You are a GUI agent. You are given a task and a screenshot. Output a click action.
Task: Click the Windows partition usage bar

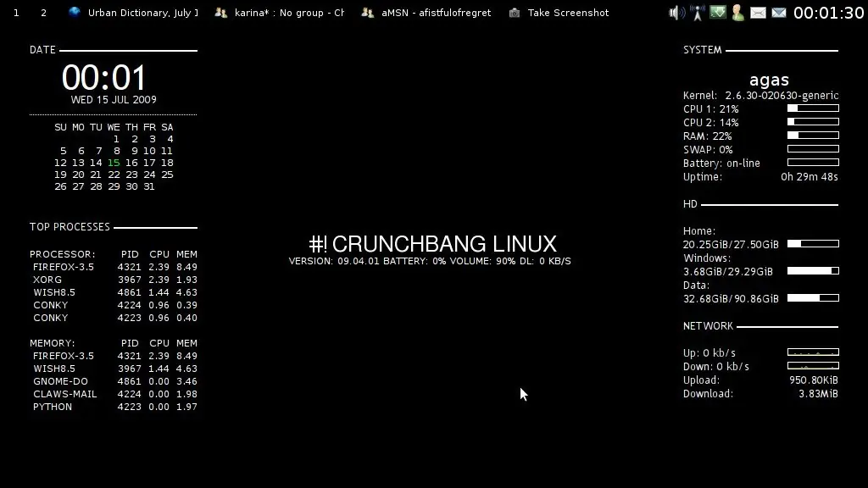coord(813,270)
